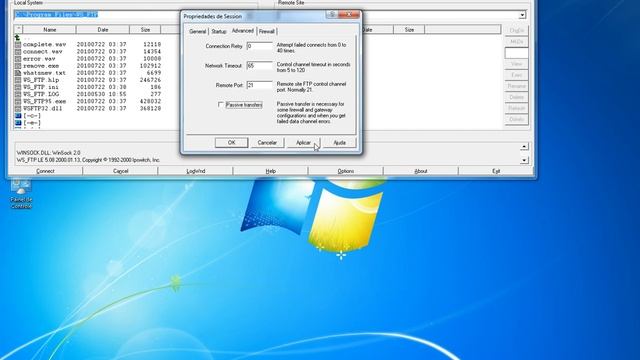Click the Cancelar button
The image size is (640, 360).
(267, 142)
